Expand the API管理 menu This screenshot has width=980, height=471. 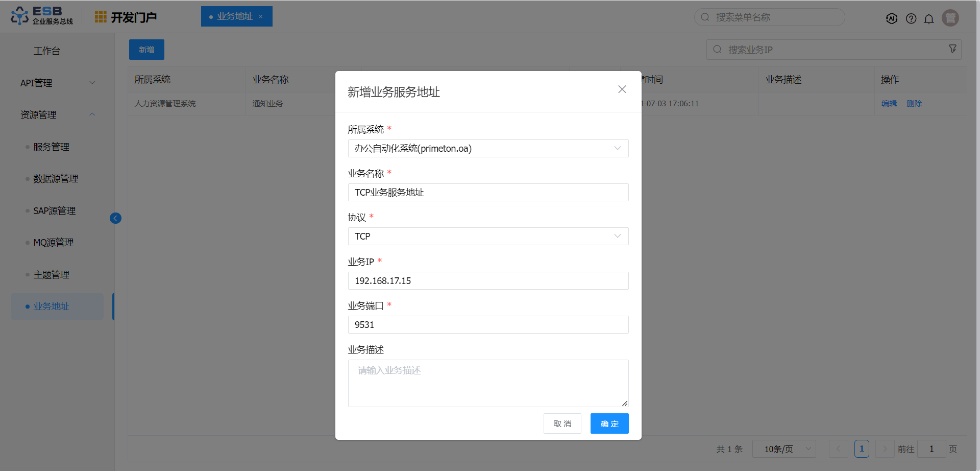pos(57,83)
